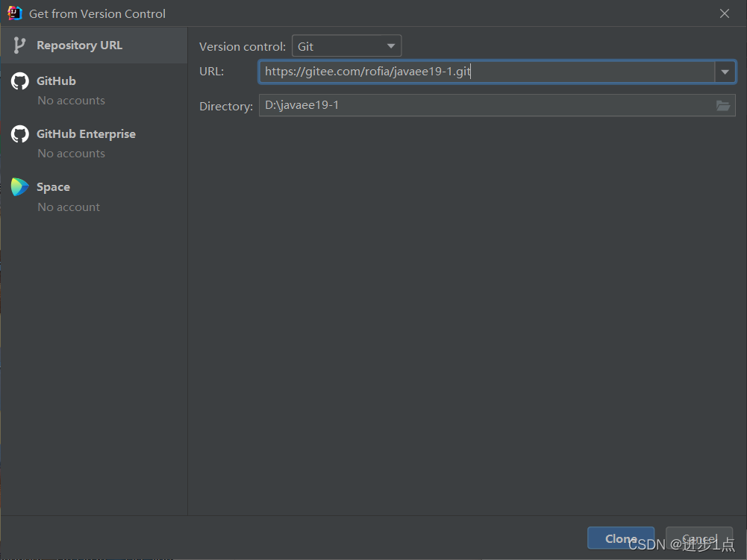
Task: Expand the URL history dropdown arrow
Action: [725, 72]
